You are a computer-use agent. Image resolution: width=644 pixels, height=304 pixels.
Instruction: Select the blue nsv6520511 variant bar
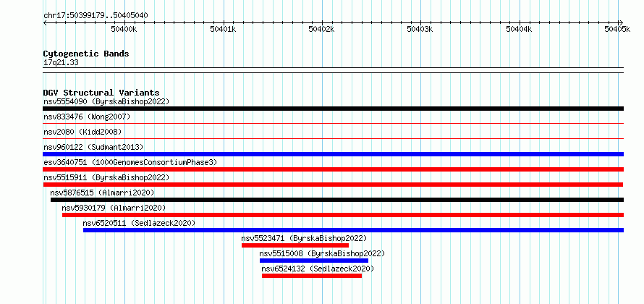353,230
